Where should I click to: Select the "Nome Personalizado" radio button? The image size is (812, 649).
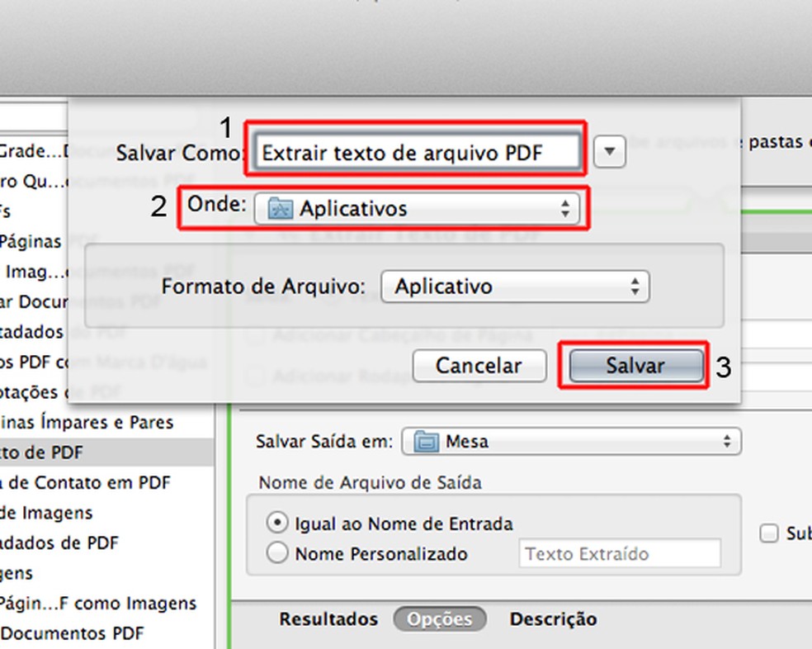pyautogui.click(x=277, y=552)
